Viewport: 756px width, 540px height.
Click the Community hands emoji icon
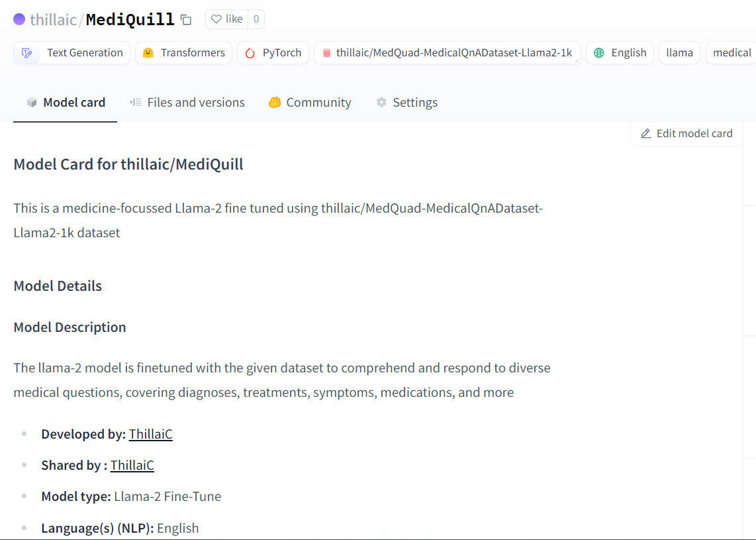pos(275,102)
